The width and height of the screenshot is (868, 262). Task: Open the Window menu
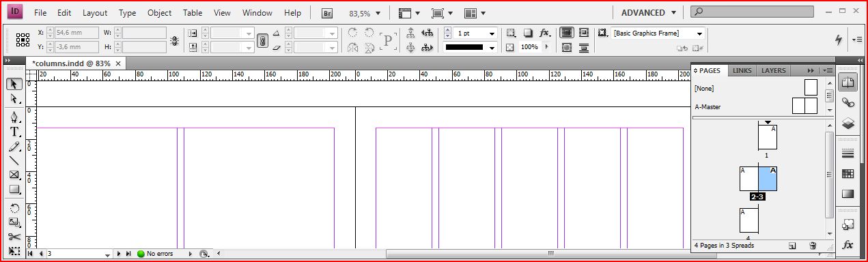tap(257, 13)
